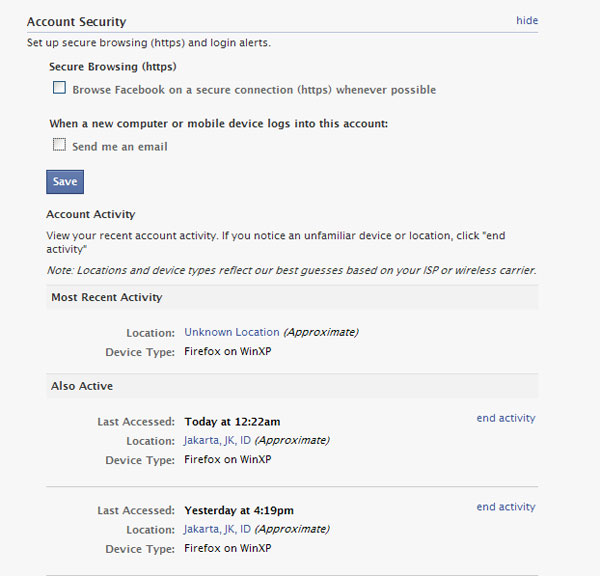End activity for Today at 12:22am session

(x=505, y=418)
